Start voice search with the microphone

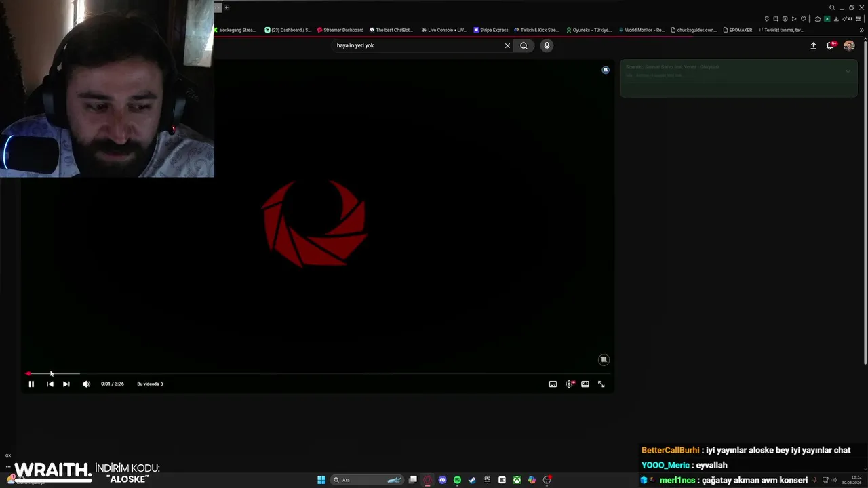coord(547,45)
